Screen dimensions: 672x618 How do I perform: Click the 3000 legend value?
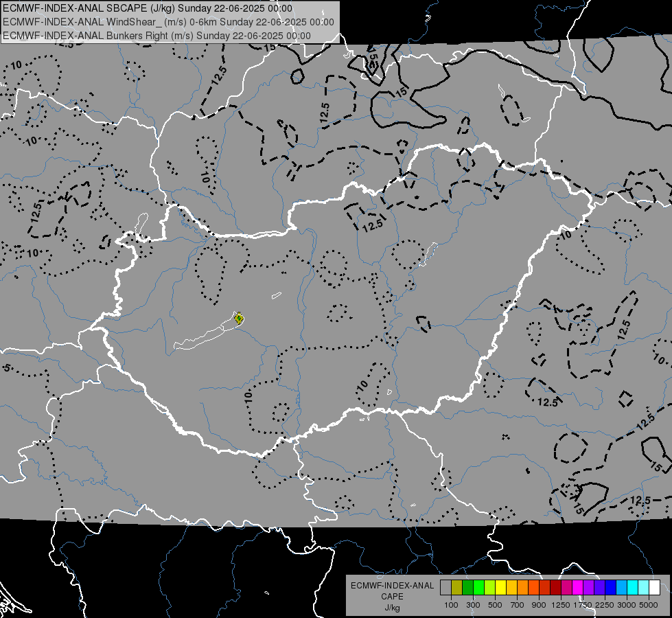click(627, 605)
